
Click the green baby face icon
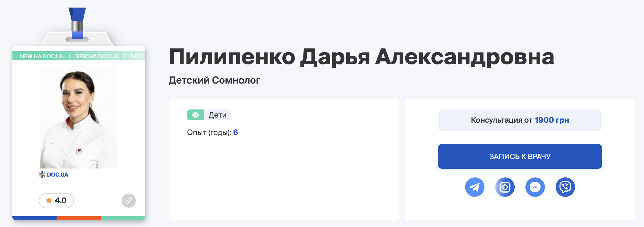(196, 115)
